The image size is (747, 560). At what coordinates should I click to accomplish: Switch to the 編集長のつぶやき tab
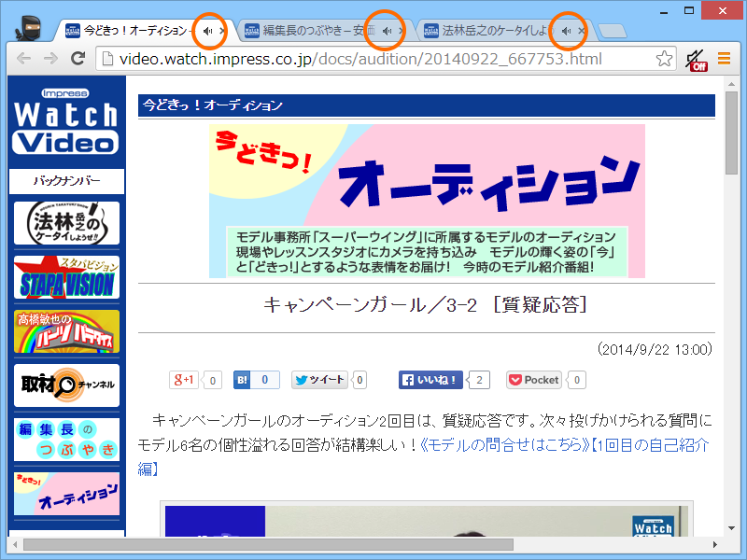coord(308,29)
